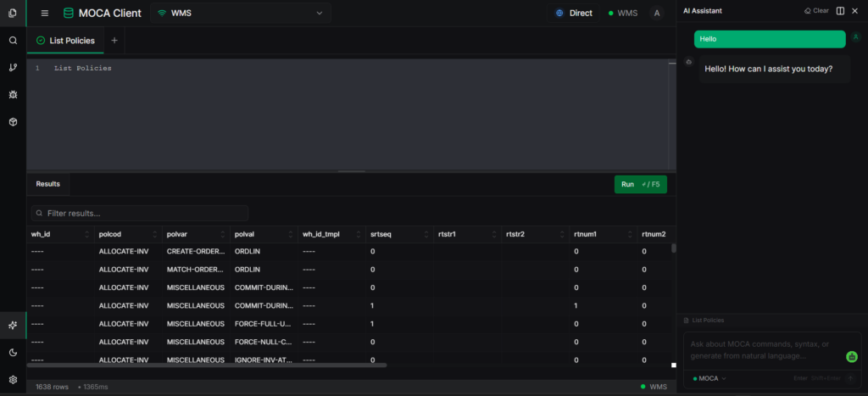Click the magnifier icon in Filter results
Viewport: 868px width, 396px height.
click(39, 213)
